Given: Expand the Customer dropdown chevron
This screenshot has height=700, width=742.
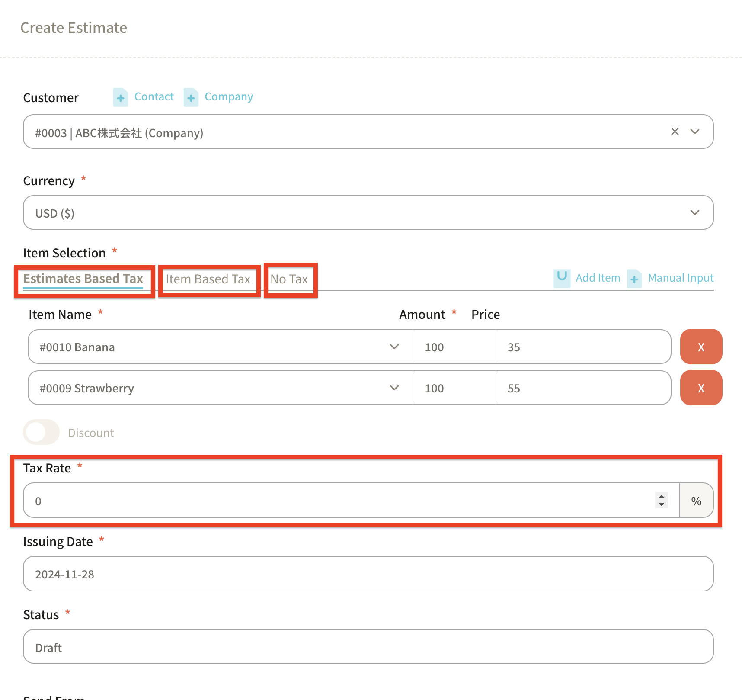Looking at the screenshot, I should click(x=694, y=132).
